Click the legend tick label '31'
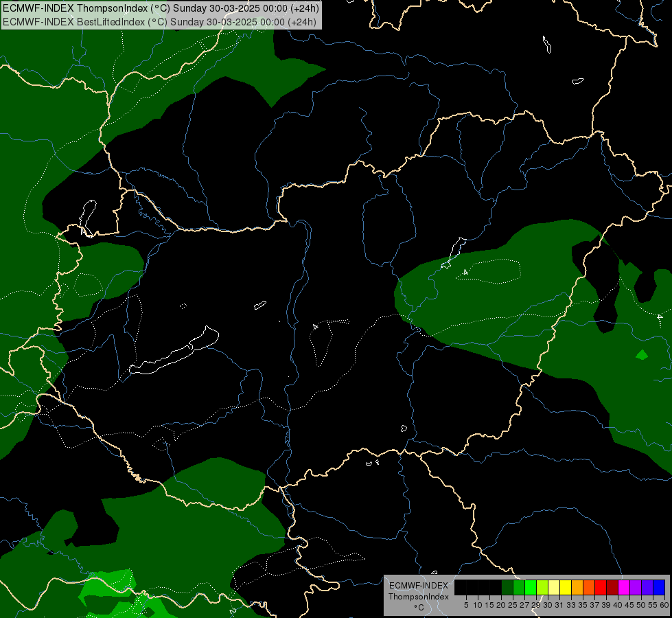Screen dimensions: 672x618 pos(559,605)
